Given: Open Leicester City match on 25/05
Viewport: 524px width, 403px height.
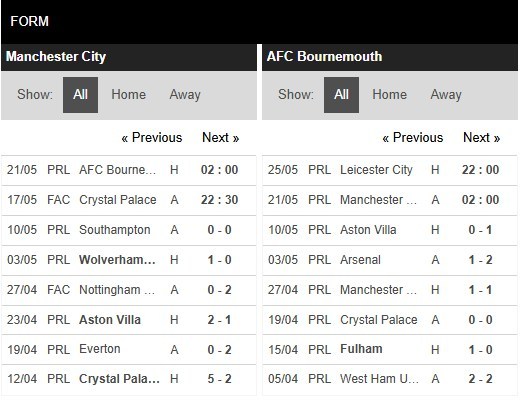Looking at the screenshot, I should 390,170.
